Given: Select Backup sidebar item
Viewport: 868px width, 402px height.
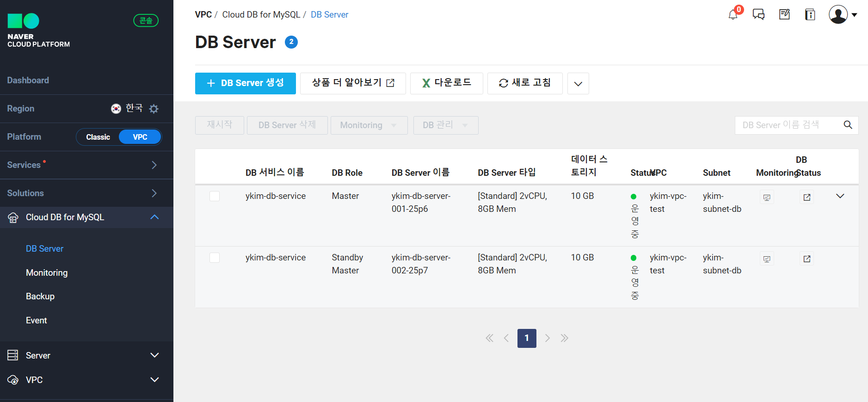Looking at the screenshot, I should pyautogui.click(x=40, y=297).
